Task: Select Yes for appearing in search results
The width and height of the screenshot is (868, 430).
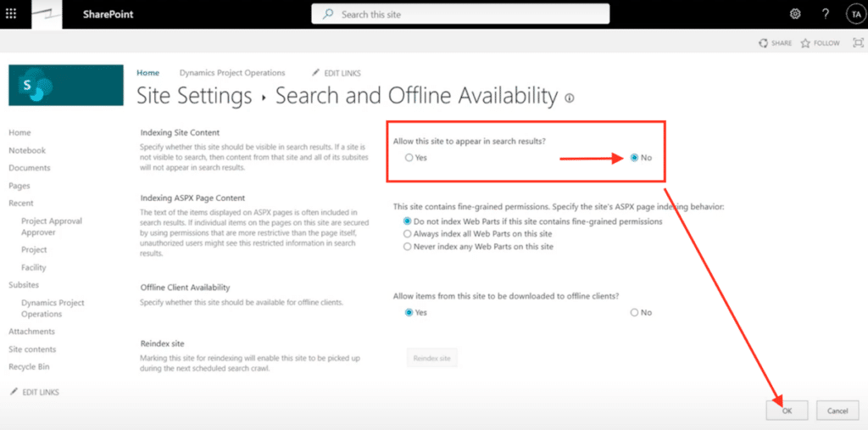Action: point(409,158)
